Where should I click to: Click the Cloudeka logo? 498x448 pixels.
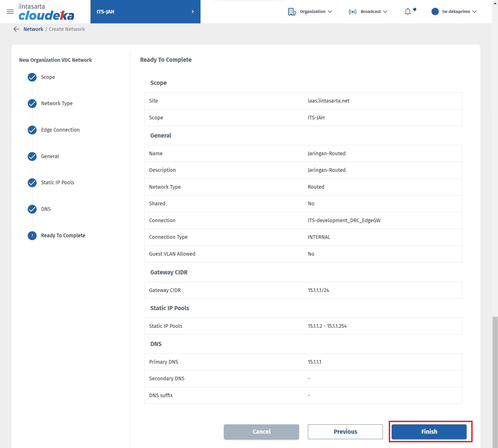46,12
